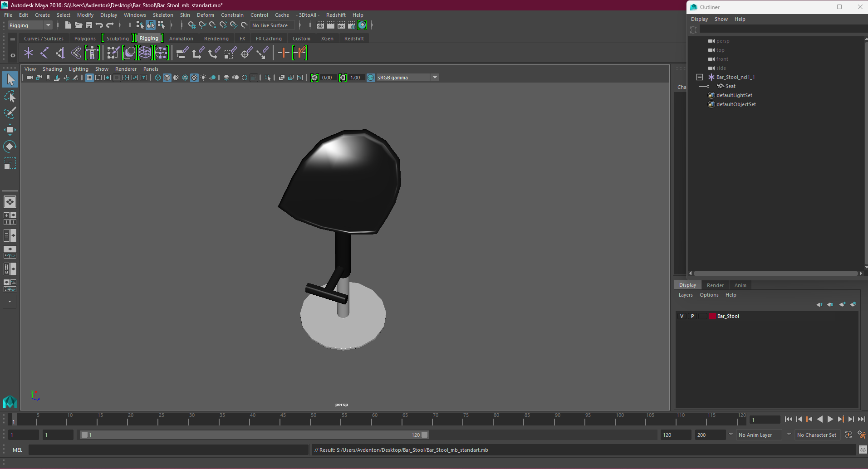Open the Rigging menu set dropdown
This screenshot has height=469, width=868.
[x=30, y=25]
